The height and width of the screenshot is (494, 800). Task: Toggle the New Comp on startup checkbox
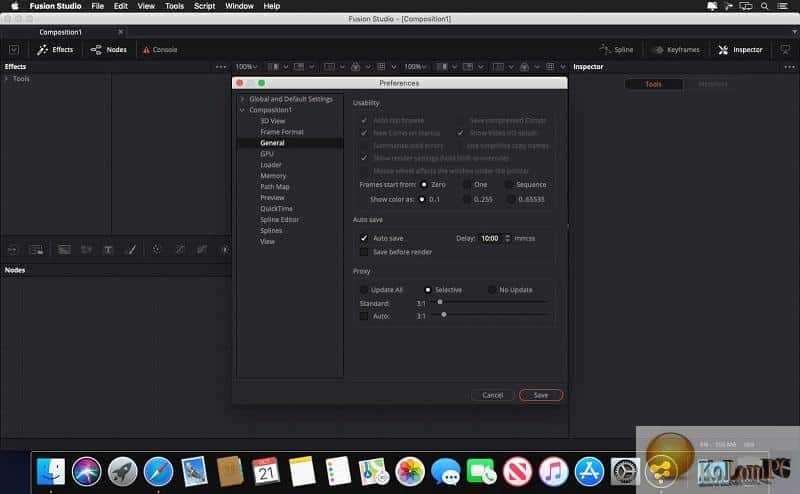click(364, 133)
